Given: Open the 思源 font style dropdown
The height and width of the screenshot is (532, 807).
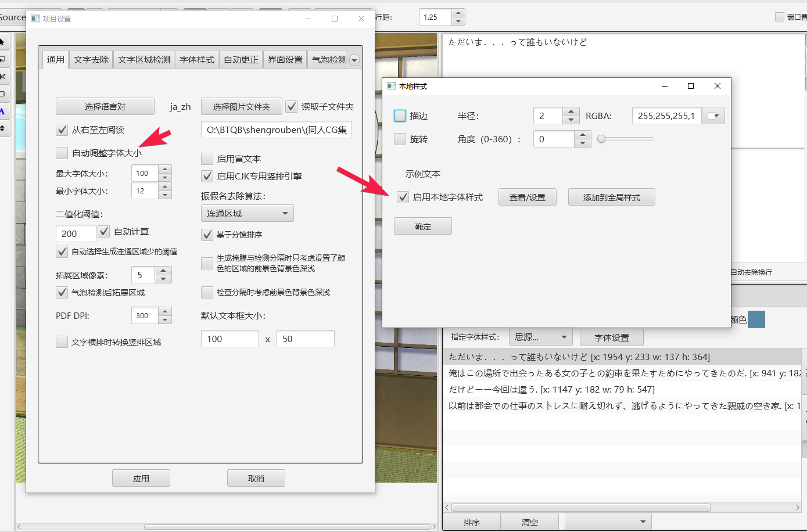Looking at the screenshot, I should point(541,337).
